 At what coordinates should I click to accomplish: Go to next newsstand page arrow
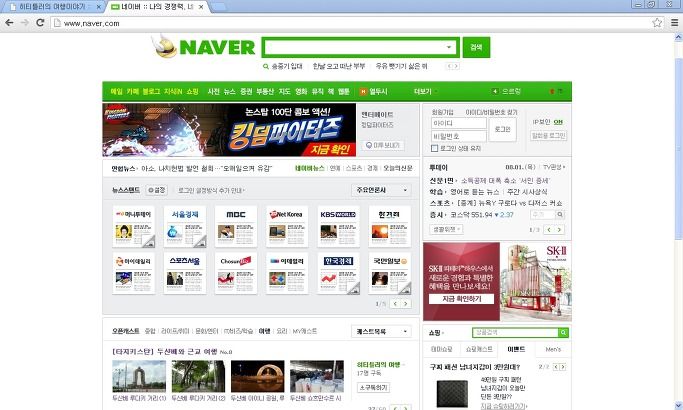tap(406, 304)
